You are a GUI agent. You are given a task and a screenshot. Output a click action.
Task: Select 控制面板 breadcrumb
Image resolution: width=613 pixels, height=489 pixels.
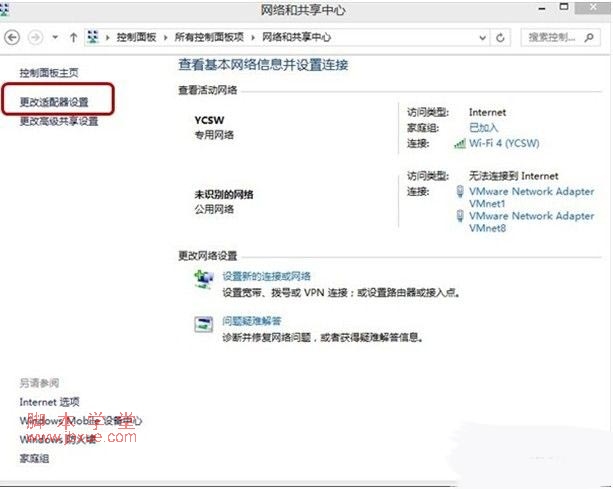[136, 38]
